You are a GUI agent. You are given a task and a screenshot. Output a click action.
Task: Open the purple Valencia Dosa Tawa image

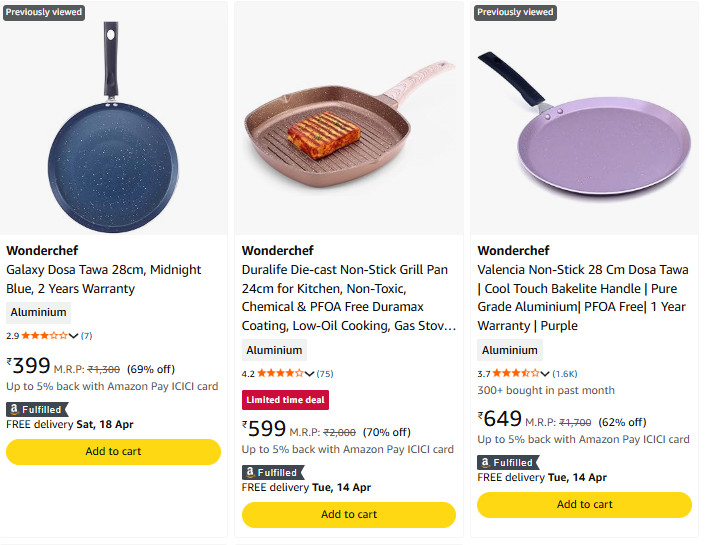pyautogui.click(x=584, y=118)
